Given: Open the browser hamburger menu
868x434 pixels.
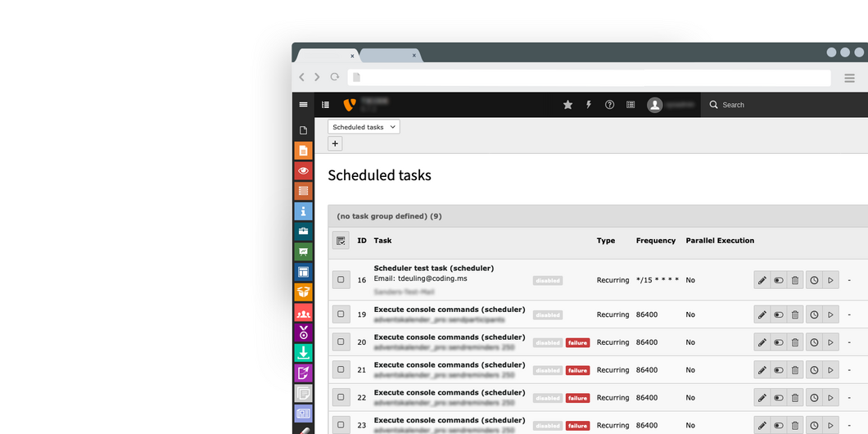Looking at the screenshot, I should pos(849,78).
